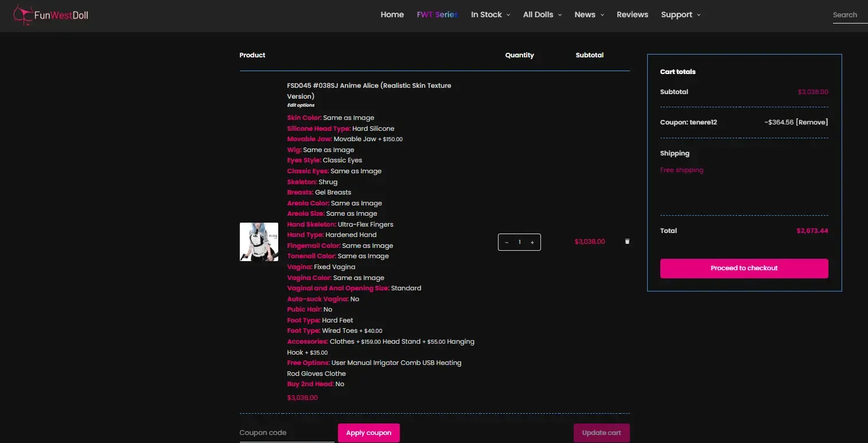The width and height of the screenshot is (868, 443).
Task: Click the Skeleton: Shrug option text
Action: [x=312, y=182]
